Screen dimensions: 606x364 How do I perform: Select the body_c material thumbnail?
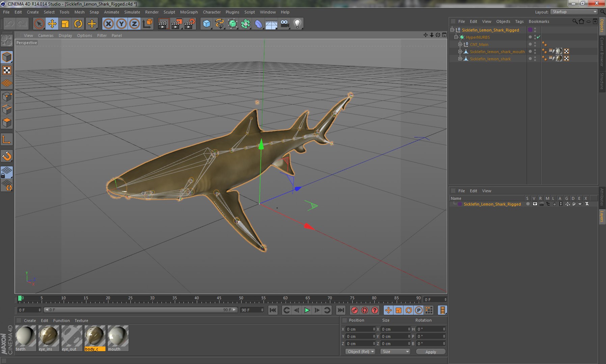pos(95,338)
